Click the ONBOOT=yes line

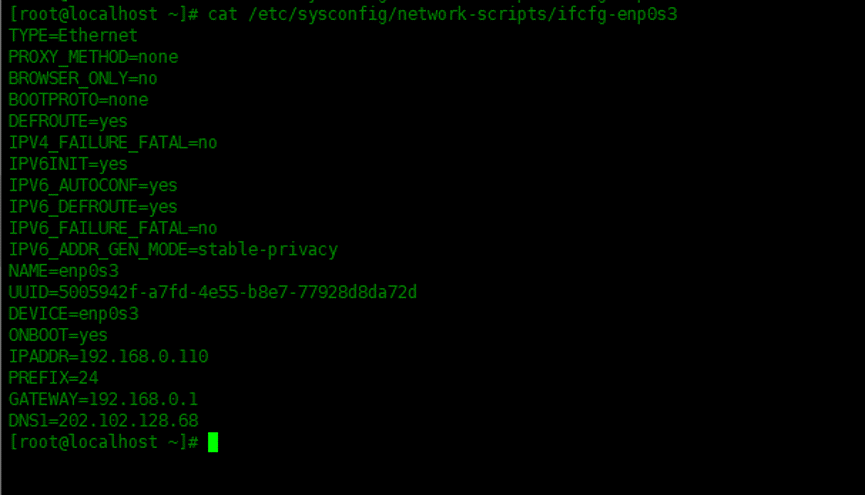pyautogui.click(x=58, y=336)
